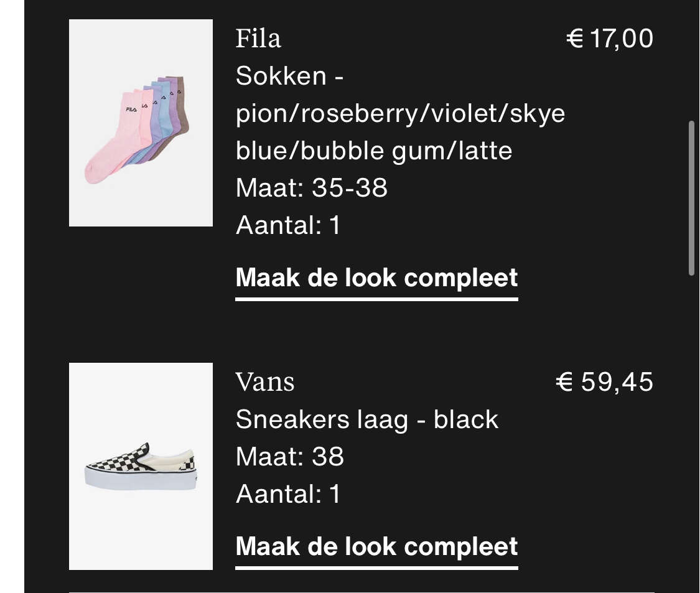700x593 pixels.
Task: Click the Maat: 35-38 size text
Action: pos(312,187)
